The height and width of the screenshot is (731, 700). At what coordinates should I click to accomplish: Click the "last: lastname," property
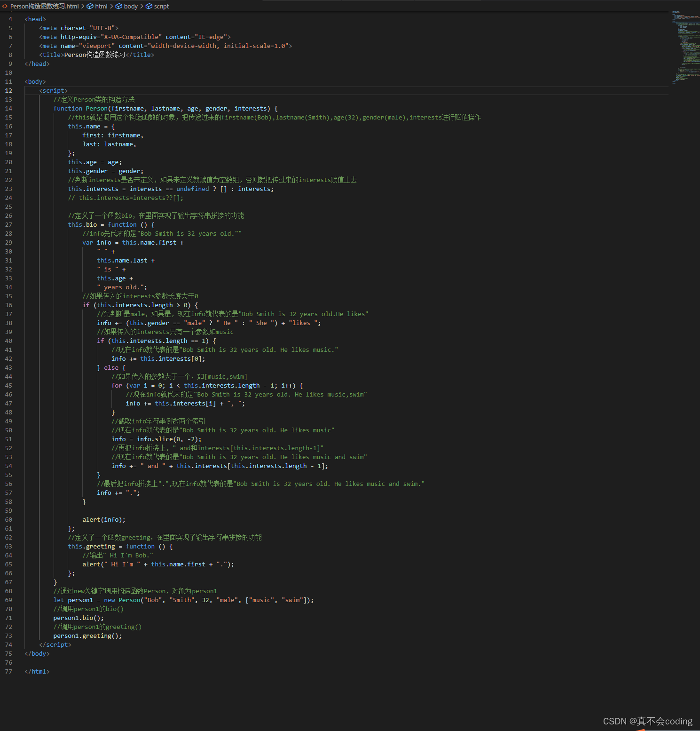pos(109,144)
